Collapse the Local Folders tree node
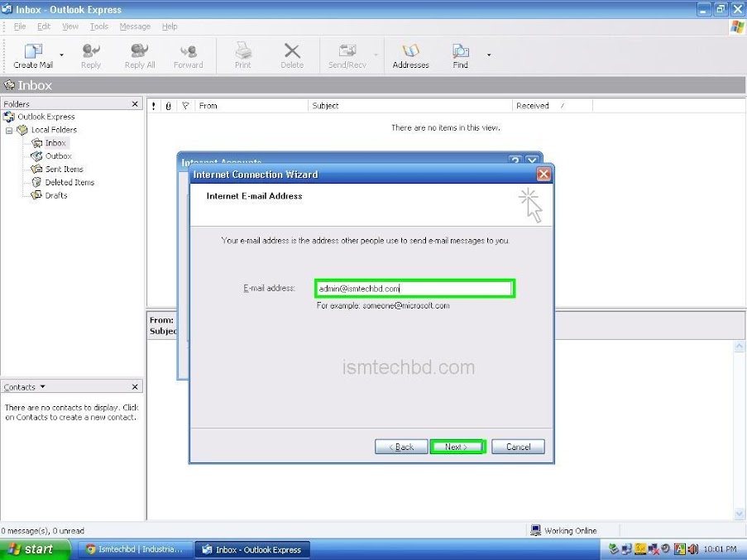The image size is (747, 560). tap(9, 130)
